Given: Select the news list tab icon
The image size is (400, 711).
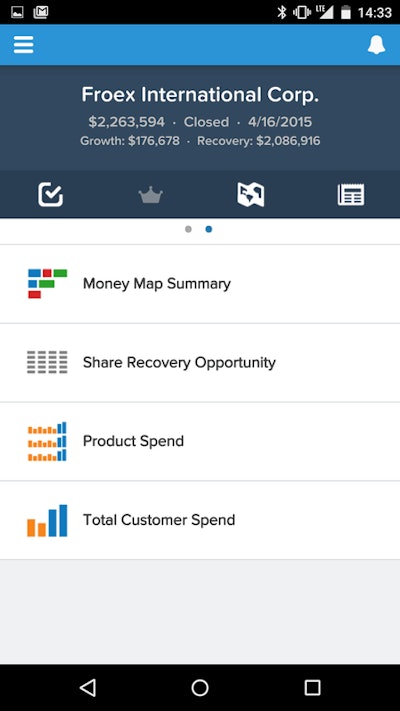Looking at the screenshot, I should click(351, 195).
